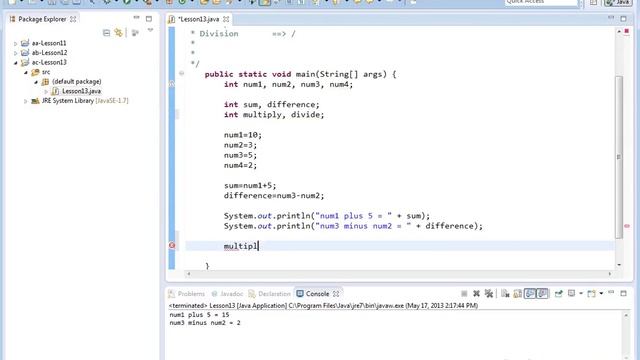Click the 'difference=num3-num2;' statement
The image size is (640, 360).
(x=273, y=196)
